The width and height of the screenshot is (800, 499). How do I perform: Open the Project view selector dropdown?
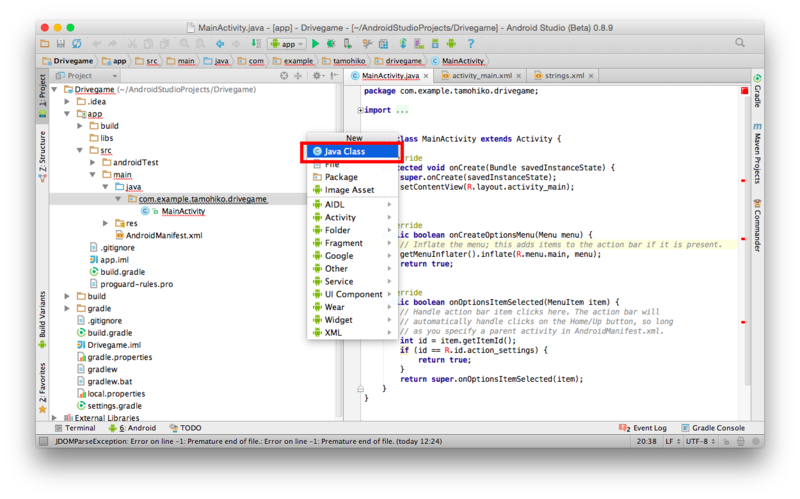(87, 76)
